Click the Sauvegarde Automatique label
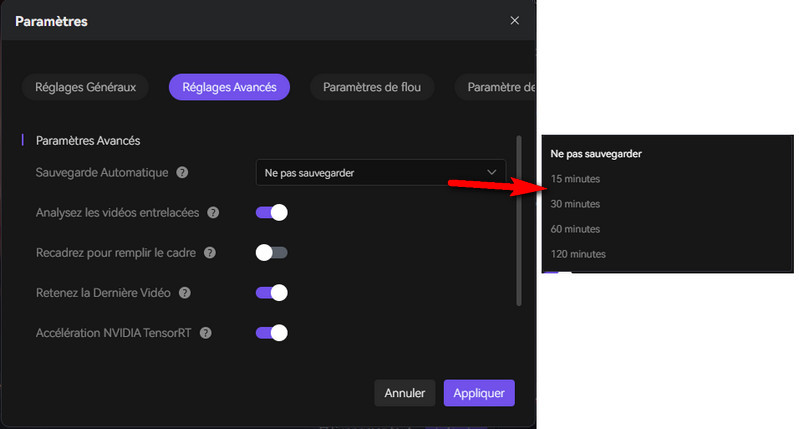The image size is (799, 429). tap(102, 173)
